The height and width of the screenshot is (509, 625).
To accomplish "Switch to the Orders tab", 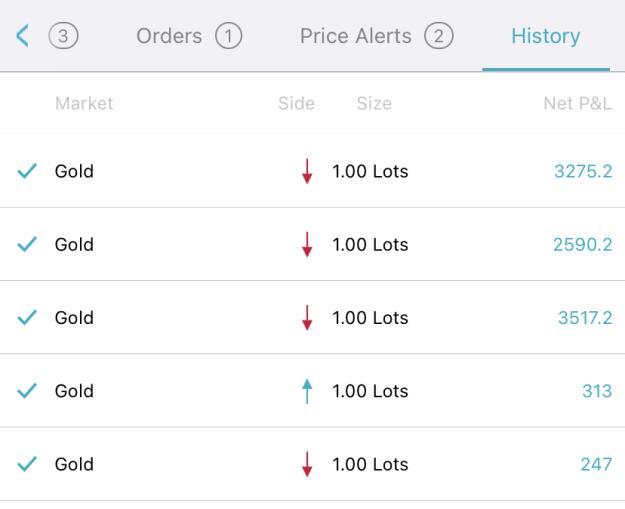I will [169, 36].
